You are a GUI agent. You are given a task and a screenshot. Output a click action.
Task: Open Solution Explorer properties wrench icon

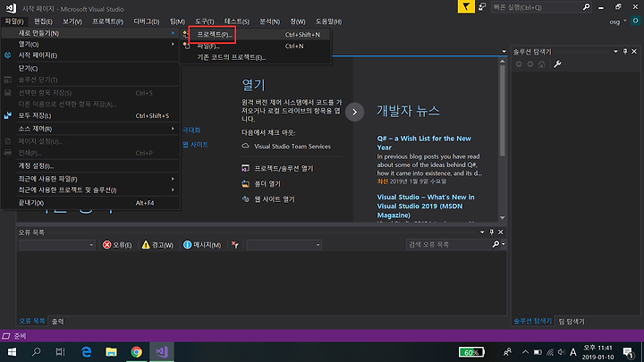pos(557,64)
